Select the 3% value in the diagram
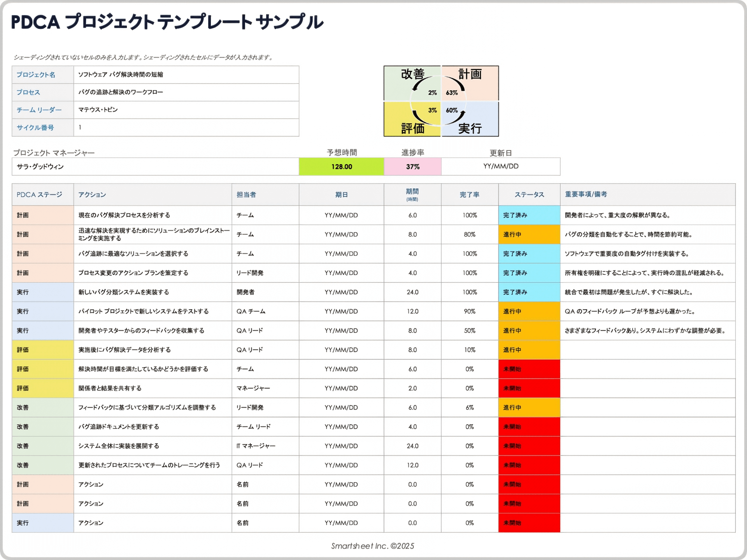Image resolution: width=747 pixels, height=560 pixels. pos(432,110)
